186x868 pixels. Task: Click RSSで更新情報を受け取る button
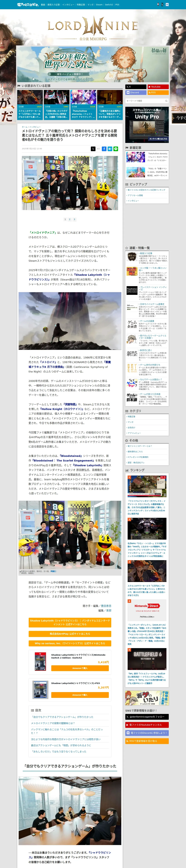[147, 741]
